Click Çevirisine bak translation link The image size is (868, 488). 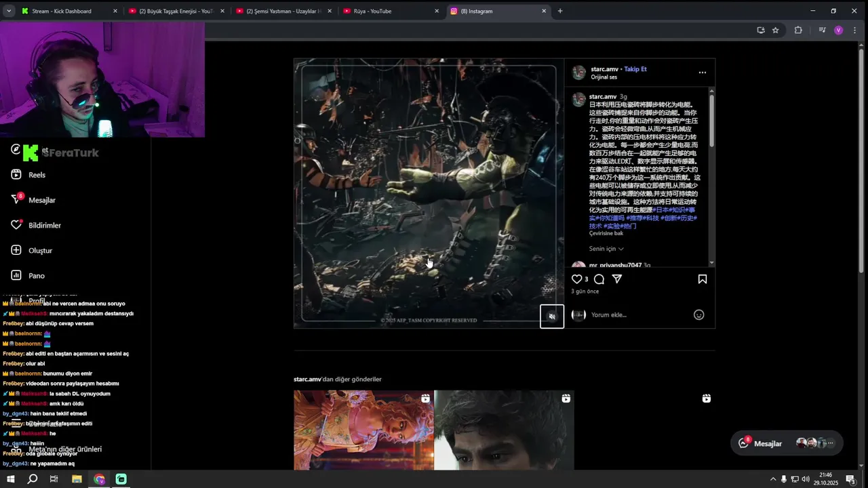click(x=606, y=233)
